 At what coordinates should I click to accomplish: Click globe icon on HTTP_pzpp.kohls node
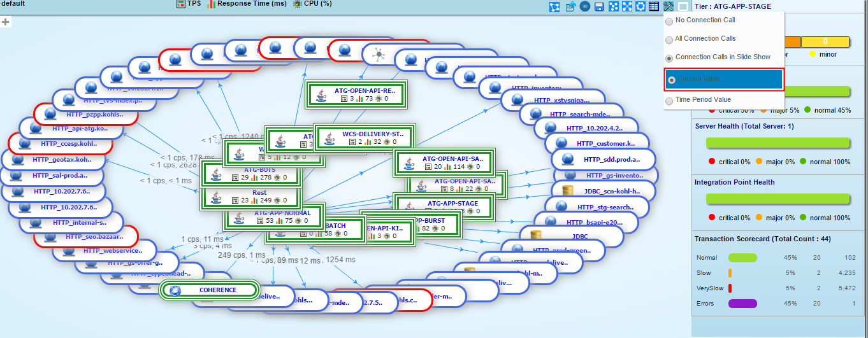coord(50,113)
